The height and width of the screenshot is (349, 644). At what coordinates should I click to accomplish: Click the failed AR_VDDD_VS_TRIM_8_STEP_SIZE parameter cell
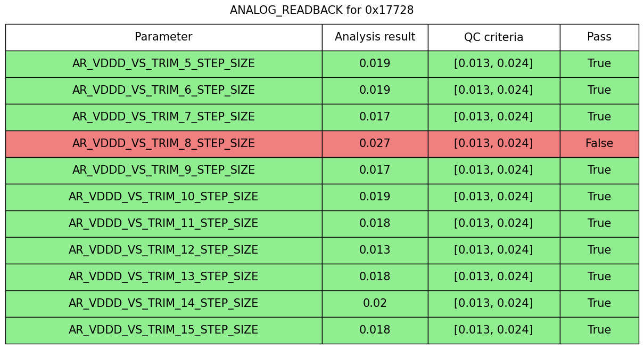tap(163, 144)
